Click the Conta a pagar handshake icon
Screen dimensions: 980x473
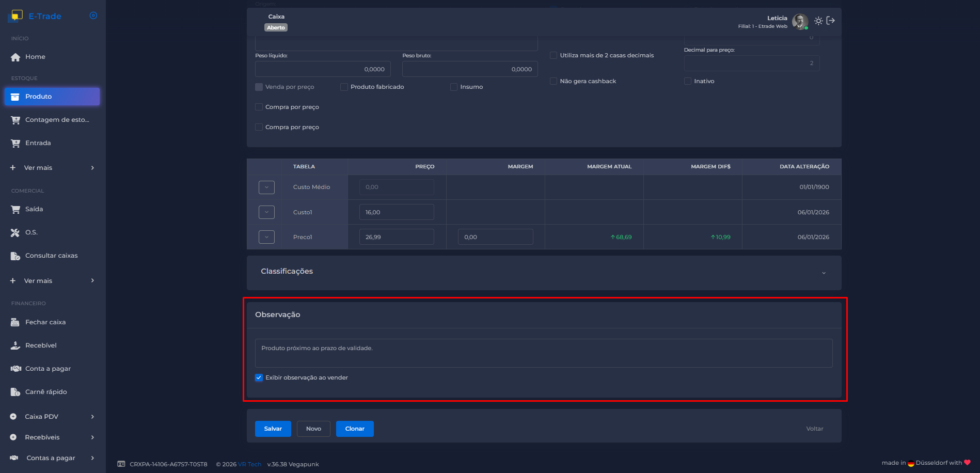point(15,369)
